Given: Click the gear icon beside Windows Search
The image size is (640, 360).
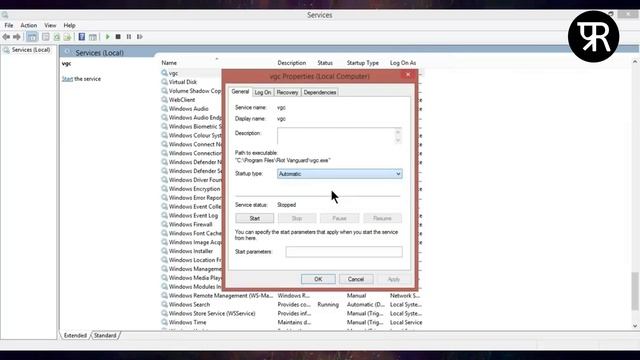Looking at the screenshot, I should (164, 304).
